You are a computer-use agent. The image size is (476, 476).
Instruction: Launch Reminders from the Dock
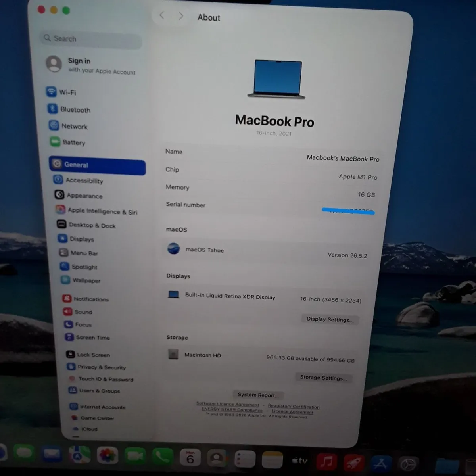coord(244,459)
